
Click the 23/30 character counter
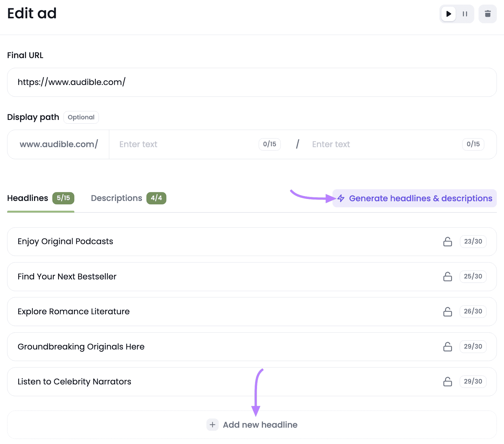[x=473, y=242]
